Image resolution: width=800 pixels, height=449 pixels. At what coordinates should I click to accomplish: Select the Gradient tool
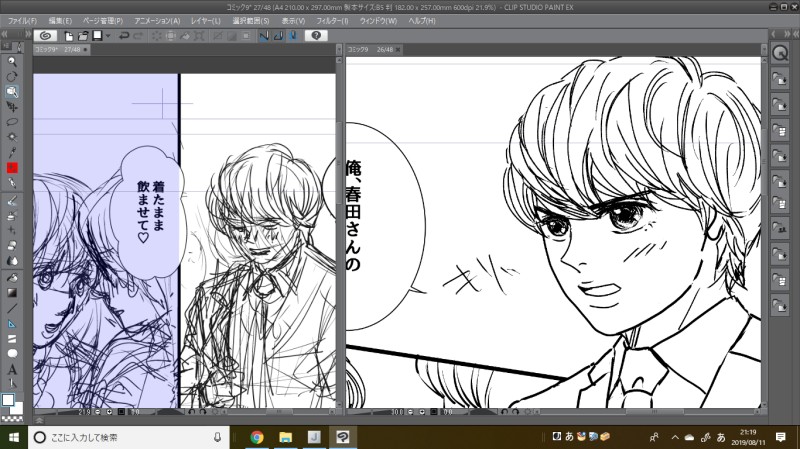12,293
